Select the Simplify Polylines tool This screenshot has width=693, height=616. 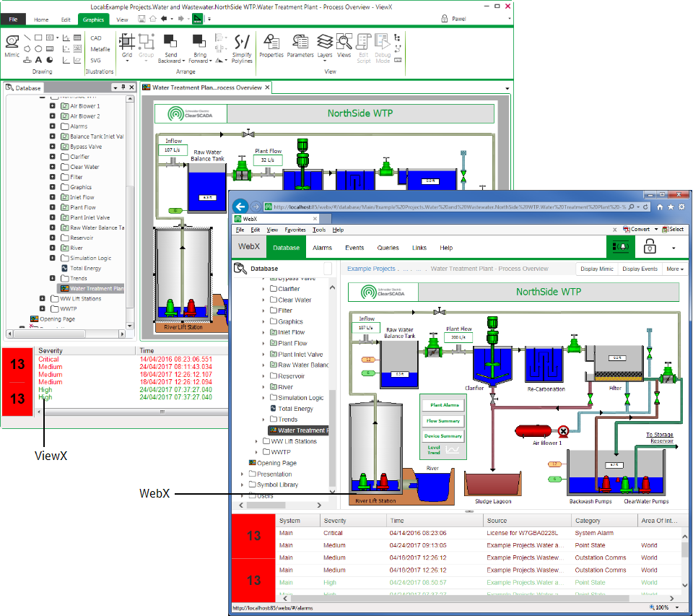click(242, 45)
